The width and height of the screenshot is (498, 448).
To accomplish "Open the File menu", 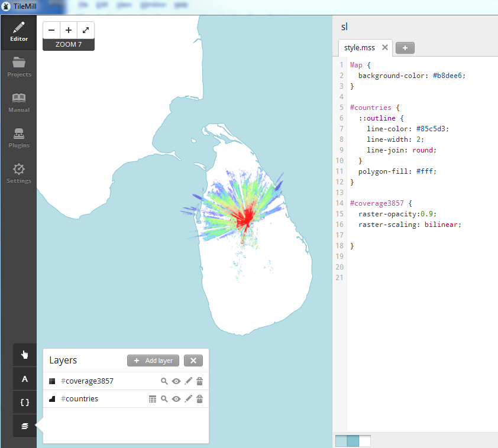I will pos(83,5).
